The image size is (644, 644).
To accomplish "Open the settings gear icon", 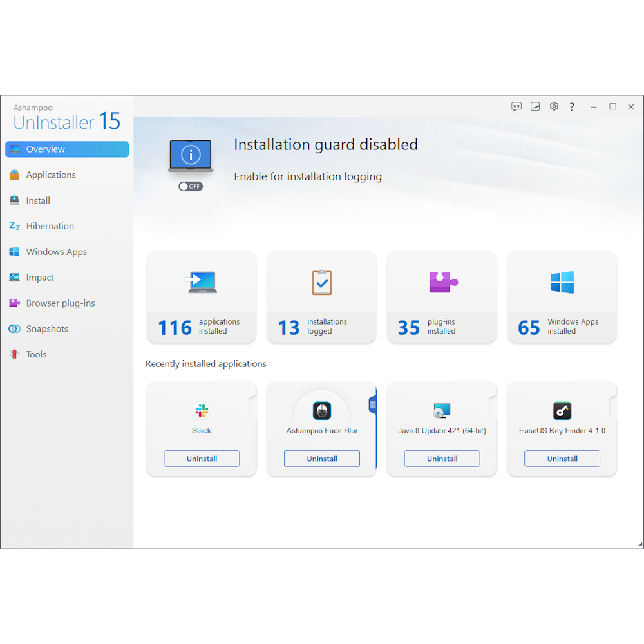I will [554, 106].
